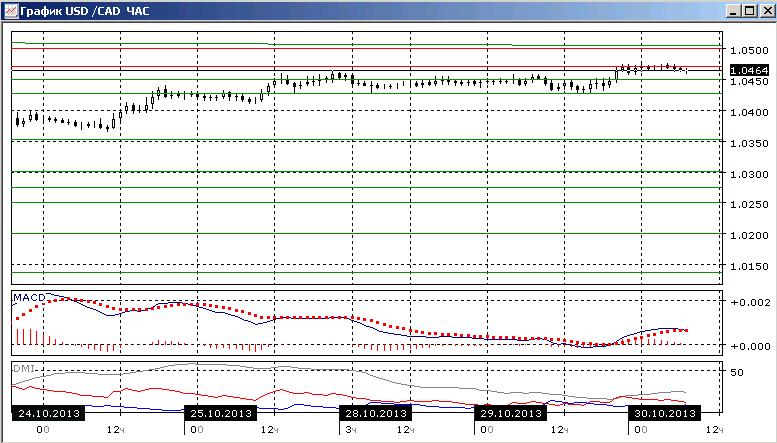
Task: Click the 1.0400 price axis label
Action: [749, 112]
